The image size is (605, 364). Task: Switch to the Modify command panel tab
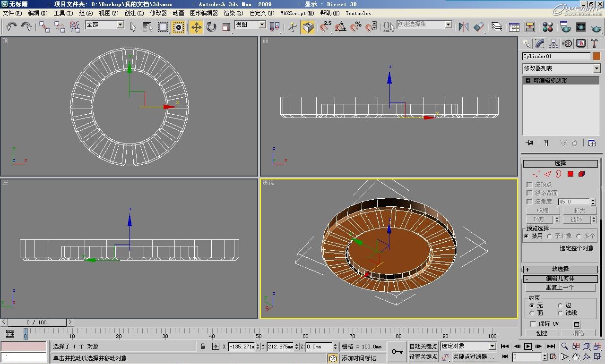540,44
